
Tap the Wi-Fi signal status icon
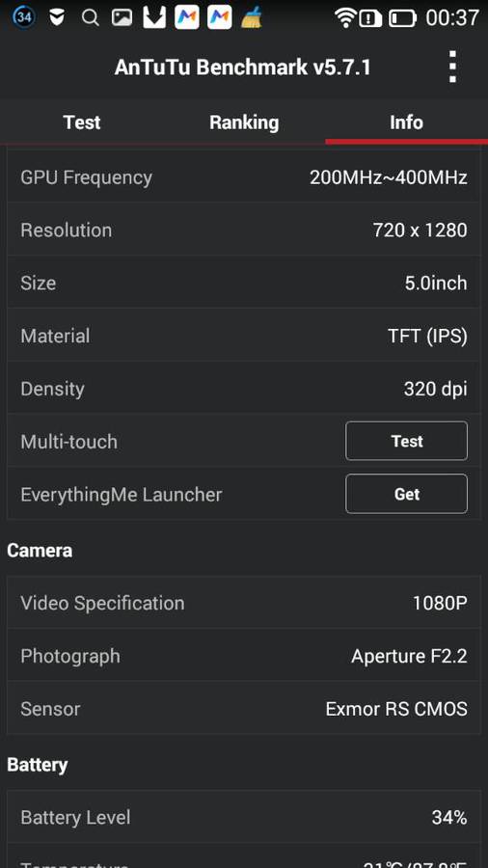(x=345, y=18)
